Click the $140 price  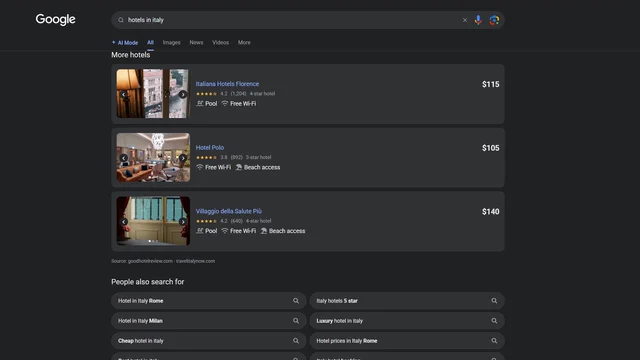click(491, 211)
